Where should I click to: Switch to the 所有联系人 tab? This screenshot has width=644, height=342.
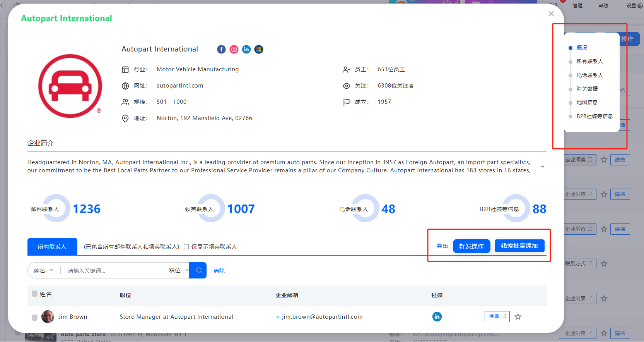point(52,247)
